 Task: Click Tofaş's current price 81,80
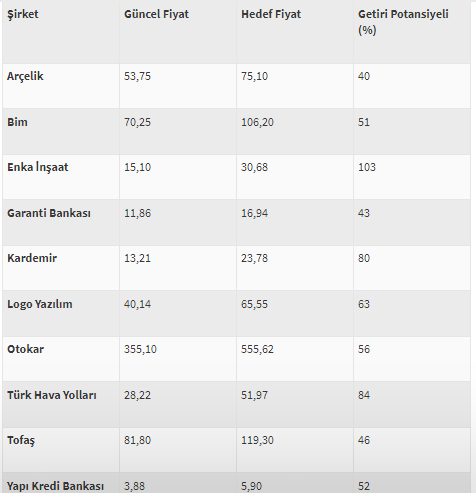pyautogui.click(x=137, y=440)
